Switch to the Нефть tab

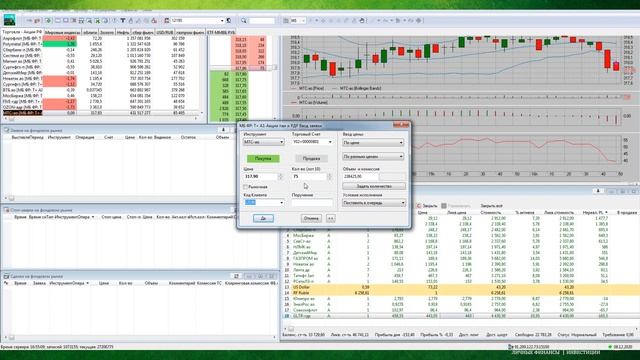(123, 32)
